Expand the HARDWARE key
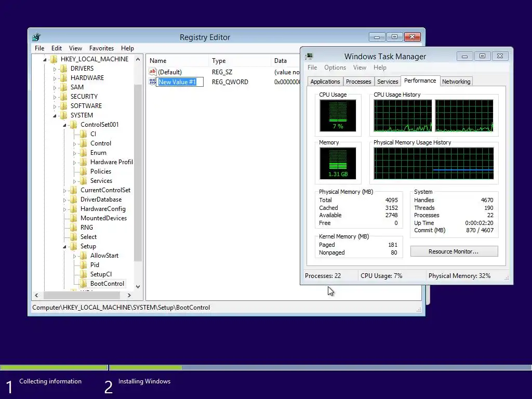The height and width of the screenshot is (399, 532). pos(55,78)
